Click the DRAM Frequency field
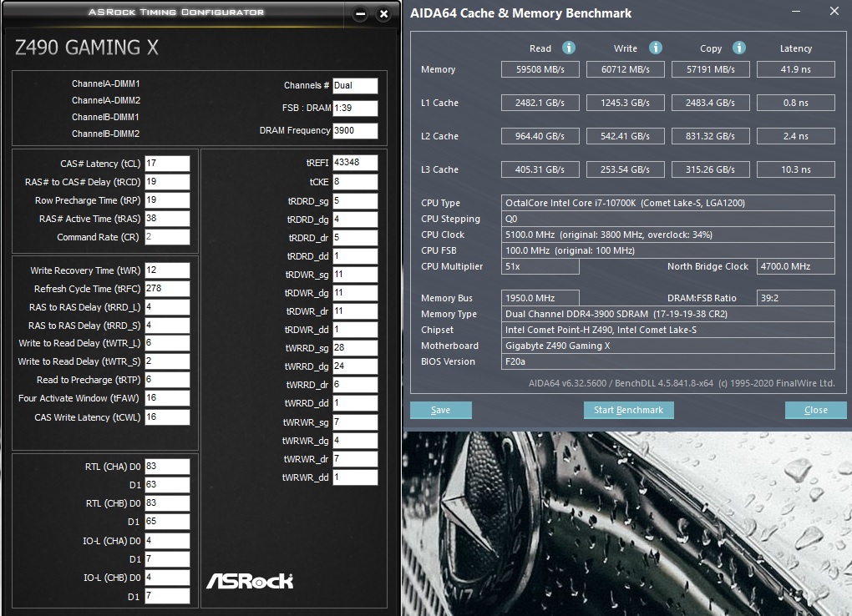The image size is (852, 616). pos(355,131)
